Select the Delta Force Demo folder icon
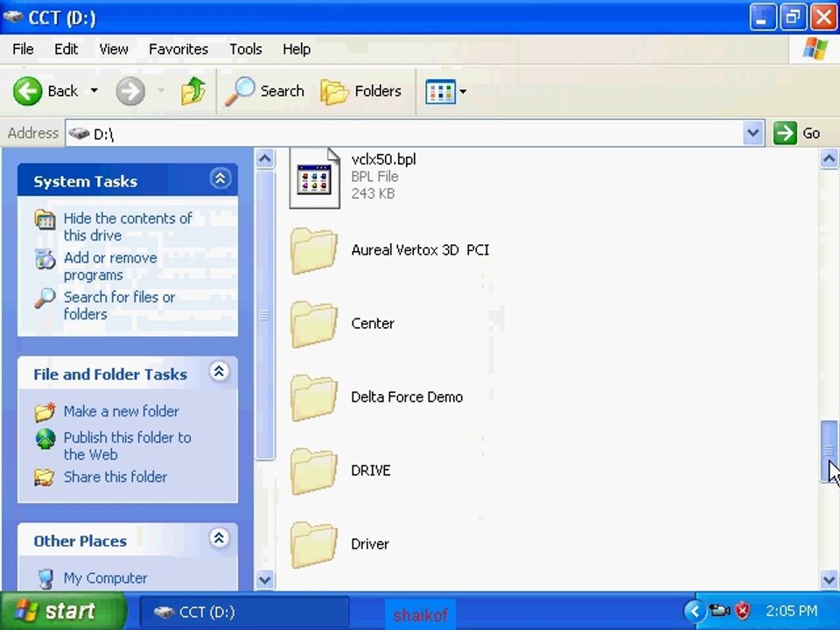840x630 pixels. 314,397
